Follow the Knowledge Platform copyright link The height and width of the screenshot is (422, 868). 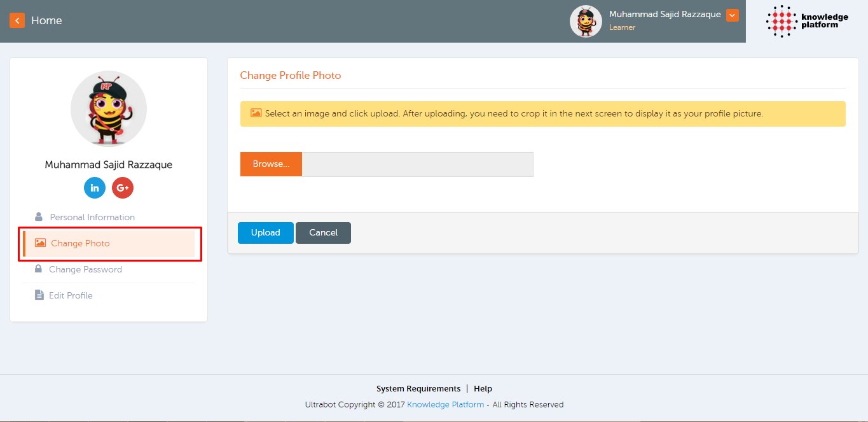tap(445, 405)
